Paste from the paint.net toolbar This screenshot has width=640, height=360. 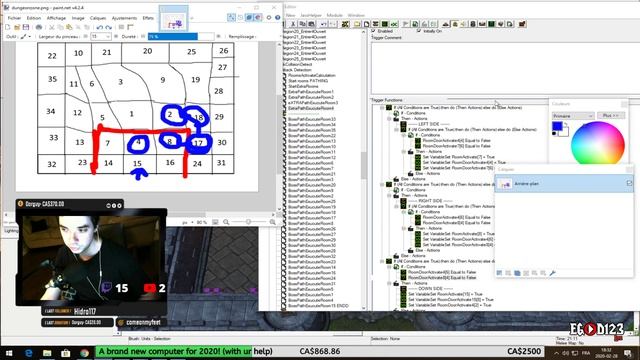pyautogui.click(x=69, y=27)
